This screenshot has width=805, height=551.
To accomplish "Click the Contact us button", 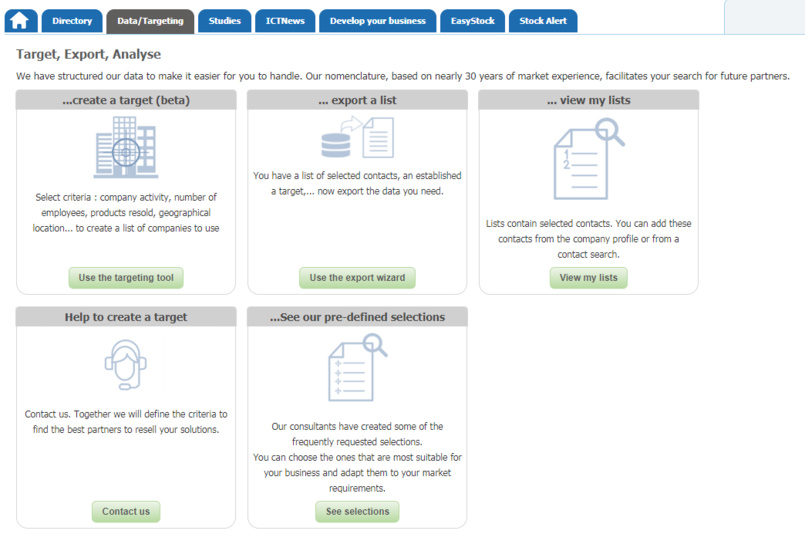I will coord(126,511).
